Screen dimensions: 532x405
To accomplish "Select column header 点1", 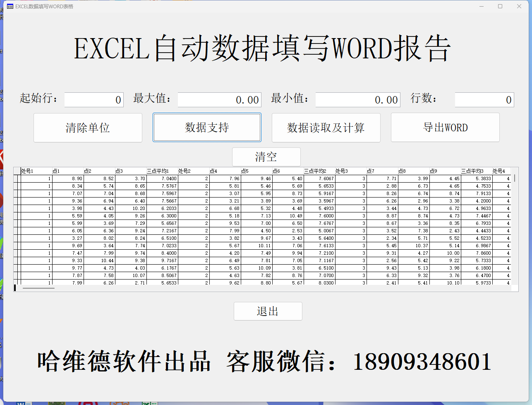I will 68,171.
